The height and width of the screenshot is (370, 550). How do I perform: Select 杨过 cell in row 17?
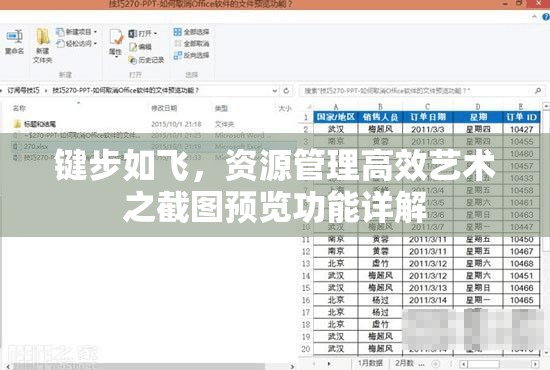pyautogui.click(x=380, y=312)
